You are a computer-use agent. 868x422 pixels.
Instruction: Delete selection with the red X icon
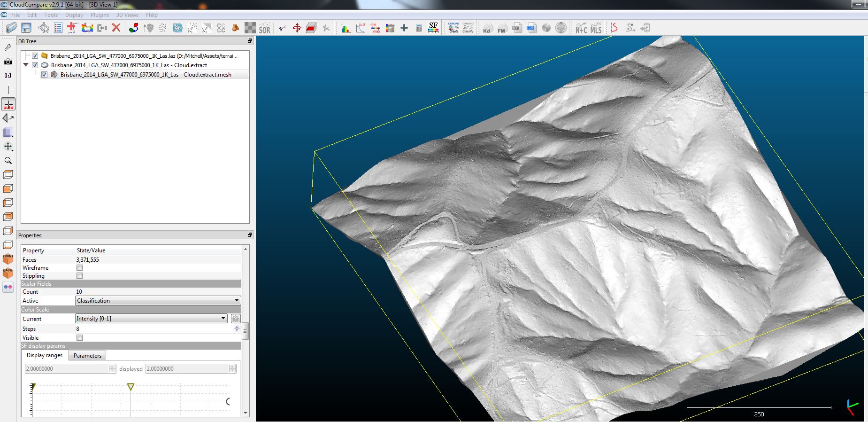pyautogui.click(x=116, y=28)
